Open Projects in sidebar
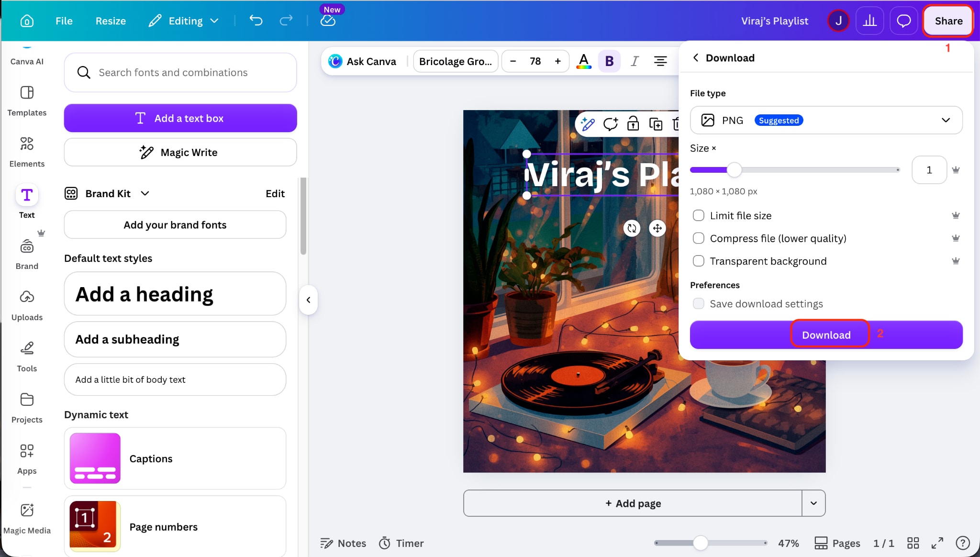This screenshot has width=980, height=557. coord(27,408)
